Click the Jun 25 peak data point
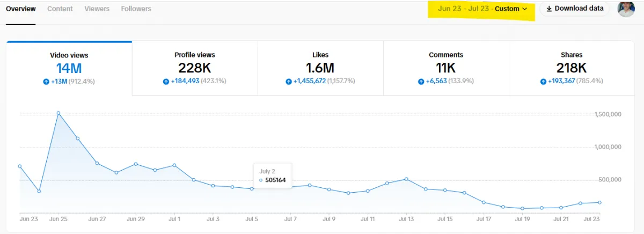This screenshot has height=234, width=644. [58, 113]
